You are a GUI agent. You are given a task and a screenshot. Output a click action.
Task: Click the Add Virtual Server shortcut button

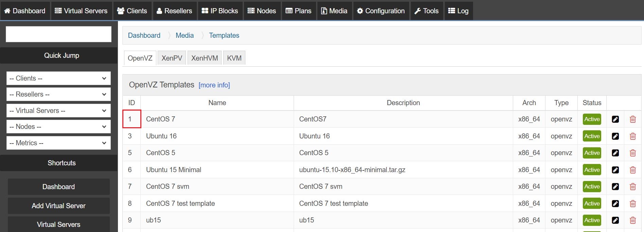(x=58, y=206)
